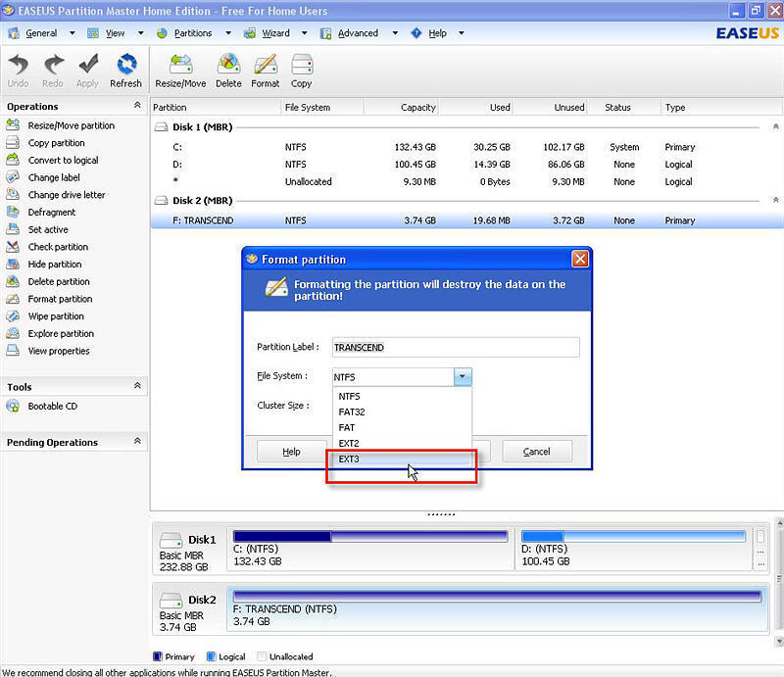Select the Resize/Move toolbar icon
The width and height of the screenshot is (784, 677).
point(180,71)
